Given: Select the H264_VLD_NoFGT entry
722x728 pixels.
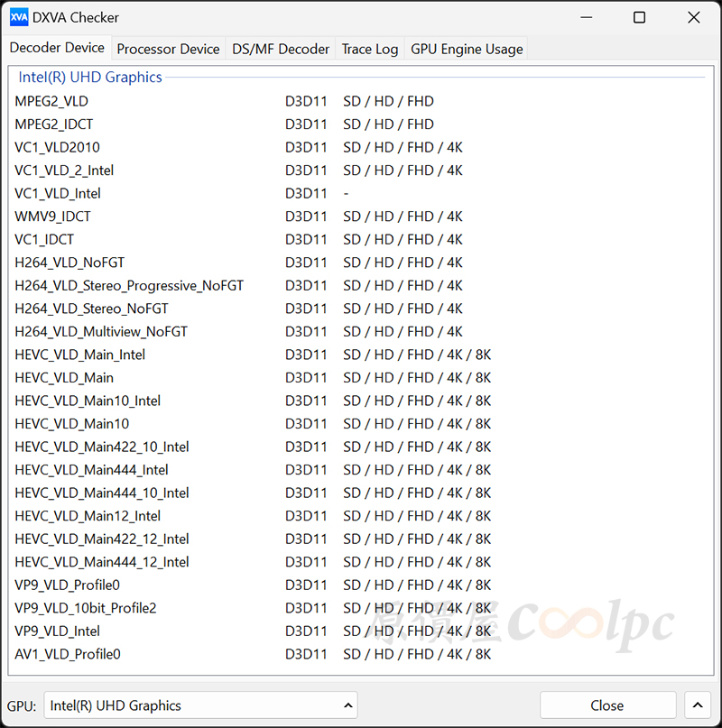Looking at the screenshot, I should click(360, 263).
